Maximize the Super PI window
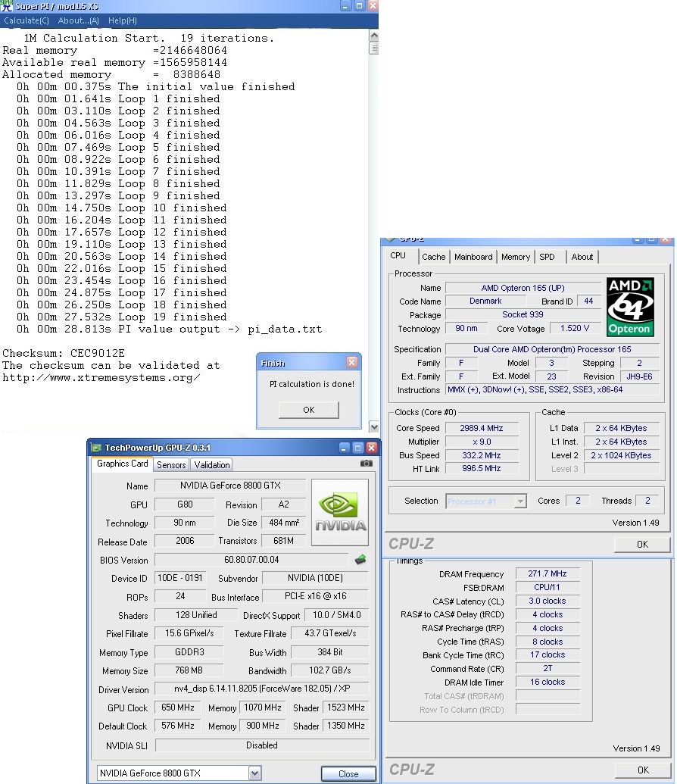677x784 pixels. 359,6
